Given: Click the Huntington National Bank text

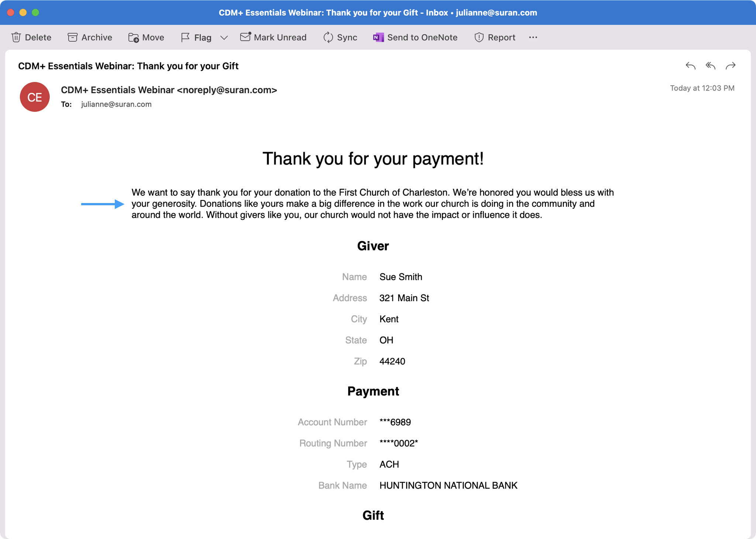Looking at the screenshot, I should 448,485.
